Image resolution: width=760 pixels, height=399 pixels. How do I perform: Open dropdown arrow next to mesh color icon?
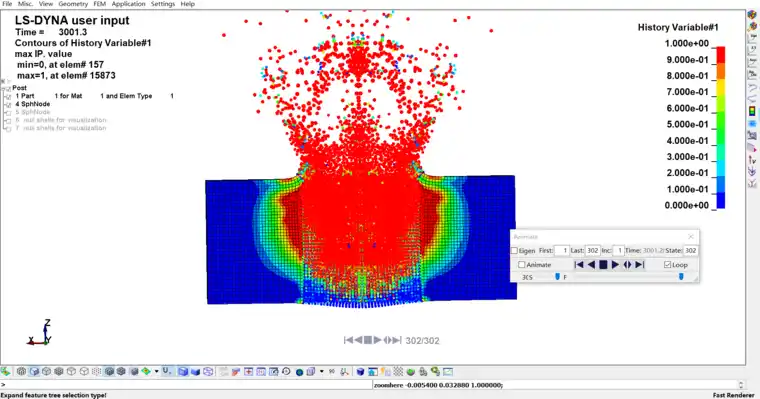pos(156,372)
